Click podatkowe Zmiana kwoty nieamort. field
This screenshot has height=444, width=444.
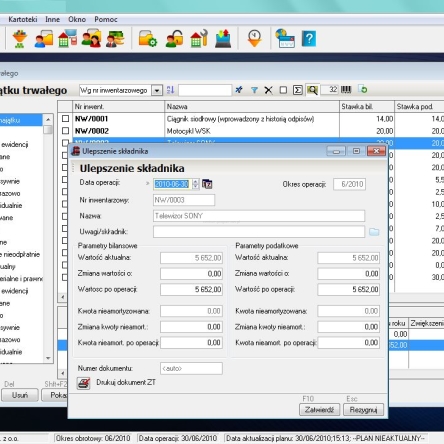pyautogui.click(x=348, y=327)
